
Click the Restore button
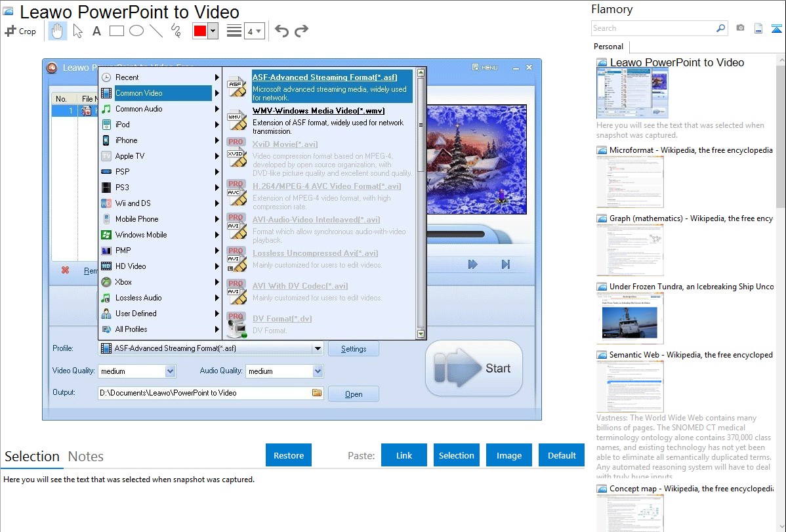coord(289,455)
